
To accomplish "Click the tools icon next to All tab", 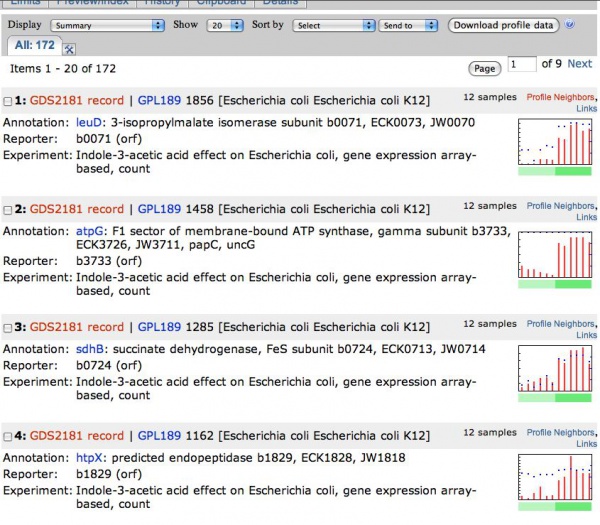I will click(69, 48).
